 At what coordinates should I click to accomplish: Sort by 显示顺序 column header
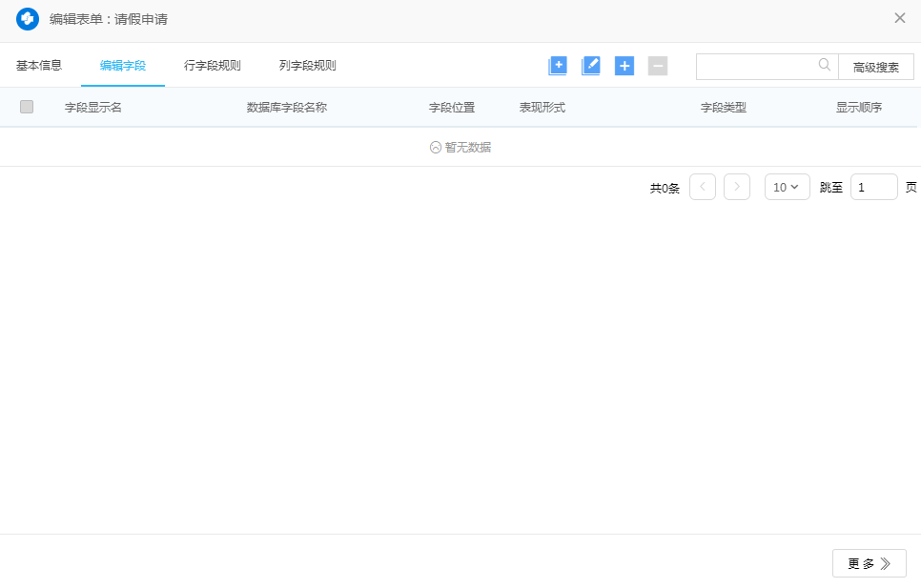coord(858,108)
